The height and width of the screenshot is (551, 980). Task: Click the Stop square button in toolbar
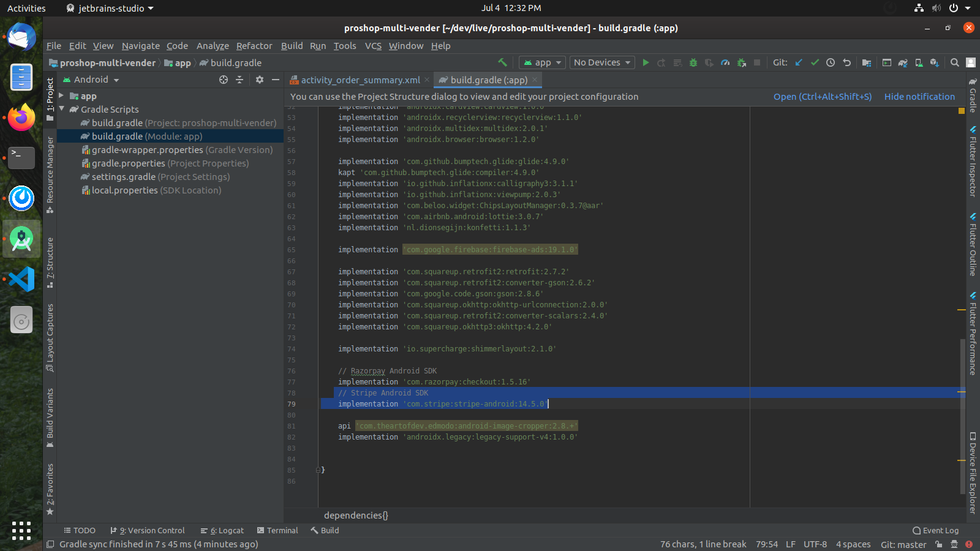point(757,62)
